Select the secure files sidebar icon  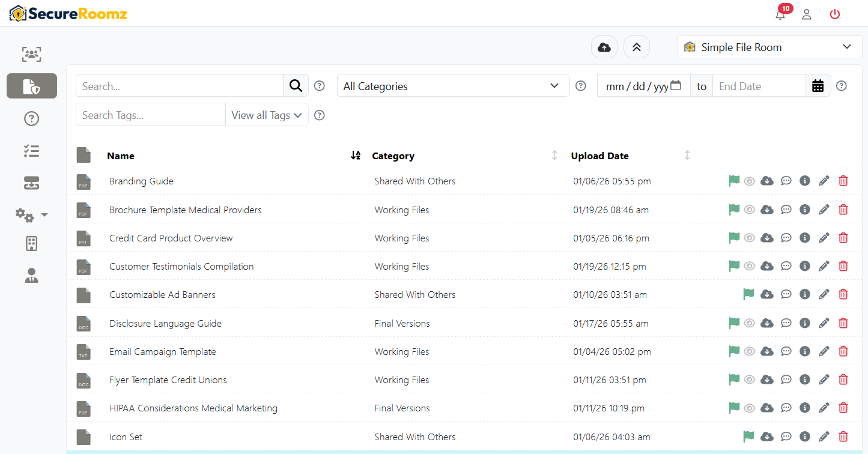32,86
